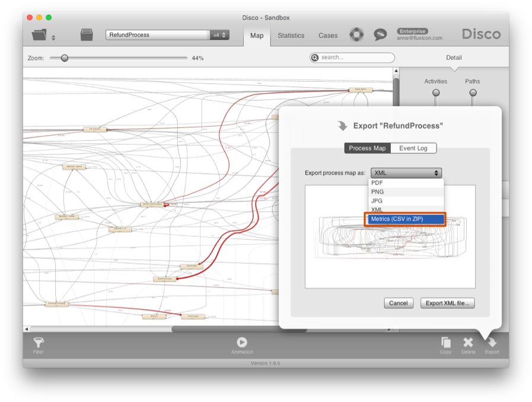Click the map's vertical scrollbar up arrow

(396, 71)
